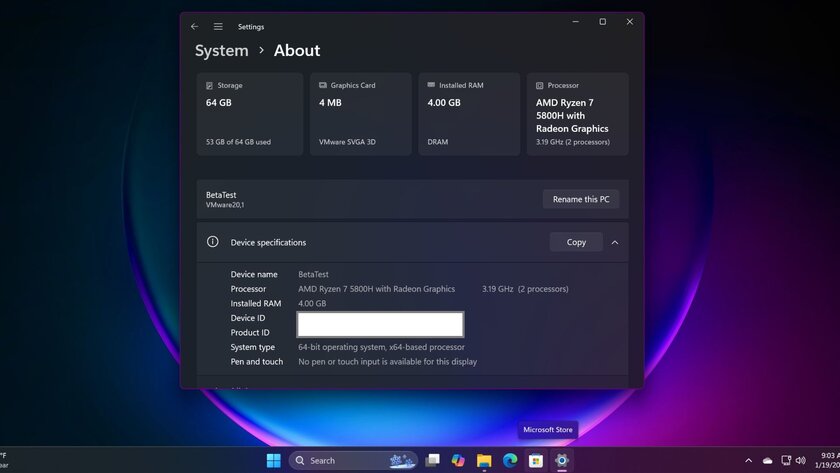The width and height of the screenshot is (840, 473).
Task: Click the Rename this PC button
Action: 581,199
